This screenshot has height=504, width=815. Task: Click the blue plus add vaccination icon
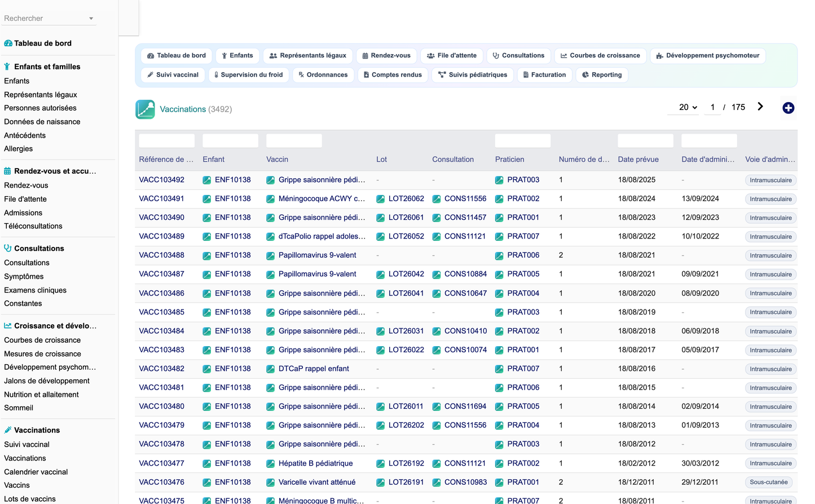click(x=788, y=108)
